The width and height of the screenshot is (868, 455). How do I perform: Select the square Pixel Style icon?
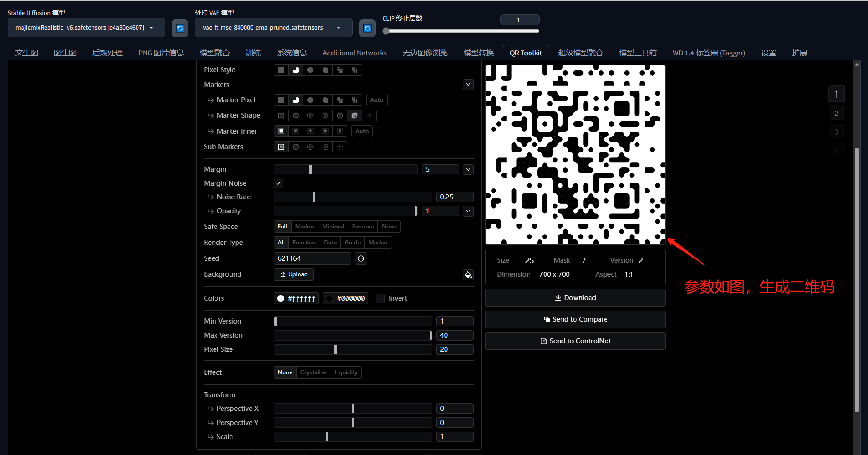(x=281, y=70)
